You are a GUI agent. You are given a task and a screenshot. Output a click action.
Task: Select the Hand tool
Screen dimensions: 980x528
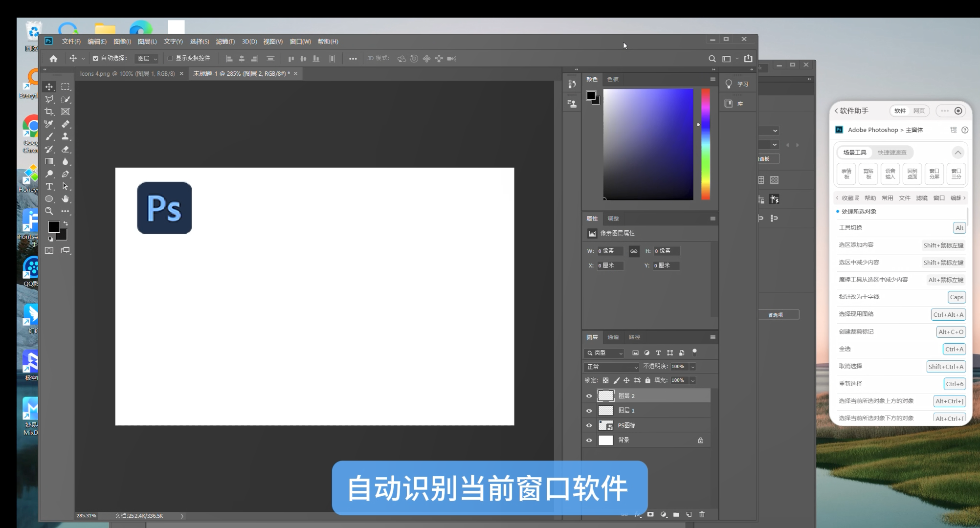[x=65, y=199]
